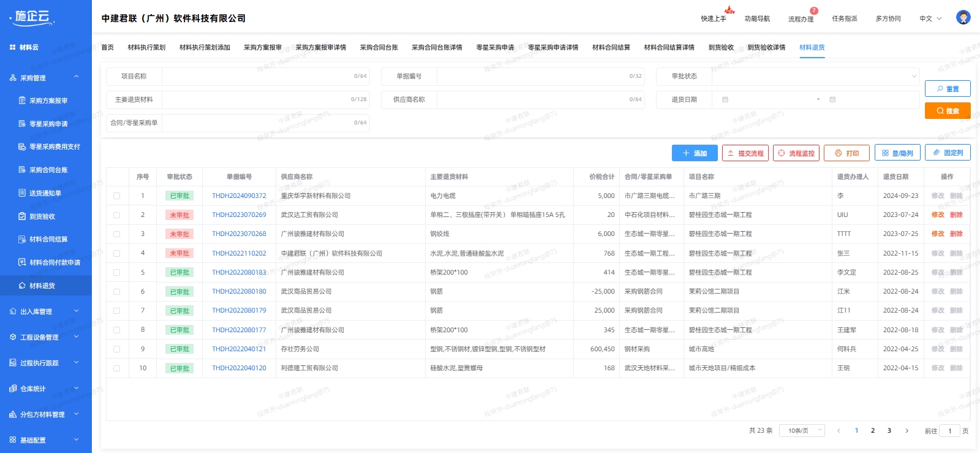This screenshot has height=453, width=980.
Task: Click the 流程办理 notification badge
Action: [814, 11]
